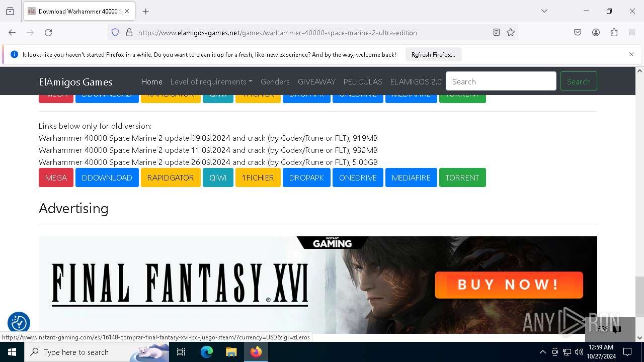Click the old version TORRENT button
The width and height of the screenshot is (644, 362).
(x=462, y=177)
